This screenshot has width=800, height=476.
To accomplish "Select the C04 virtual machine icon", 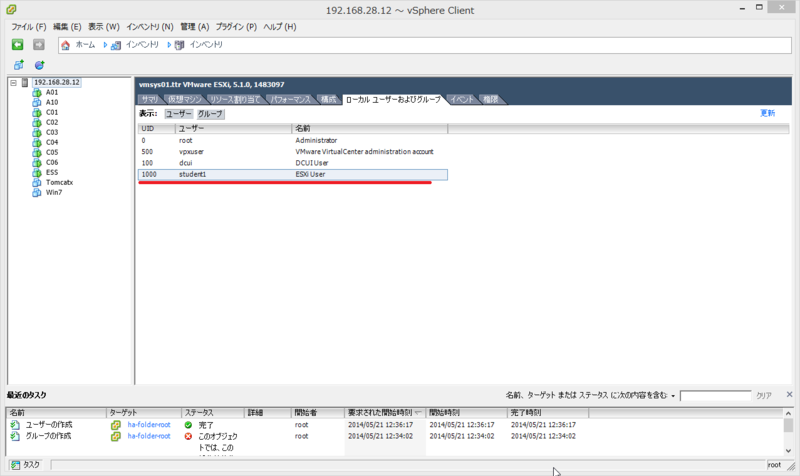I will click(x=37, y=142).
